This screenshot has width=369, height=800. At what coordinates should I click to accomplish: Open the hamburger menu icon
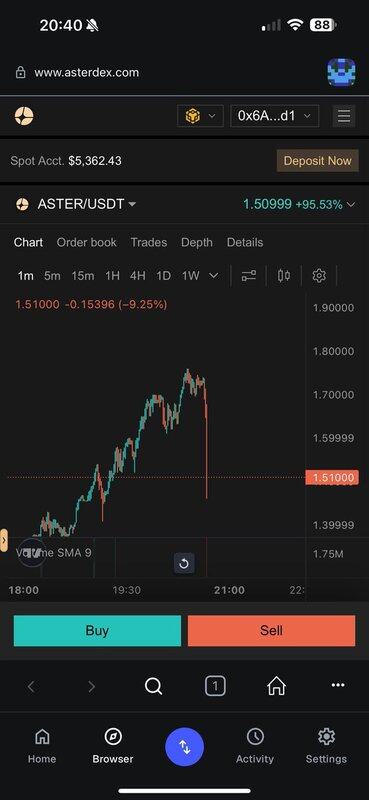coord(344,116)
